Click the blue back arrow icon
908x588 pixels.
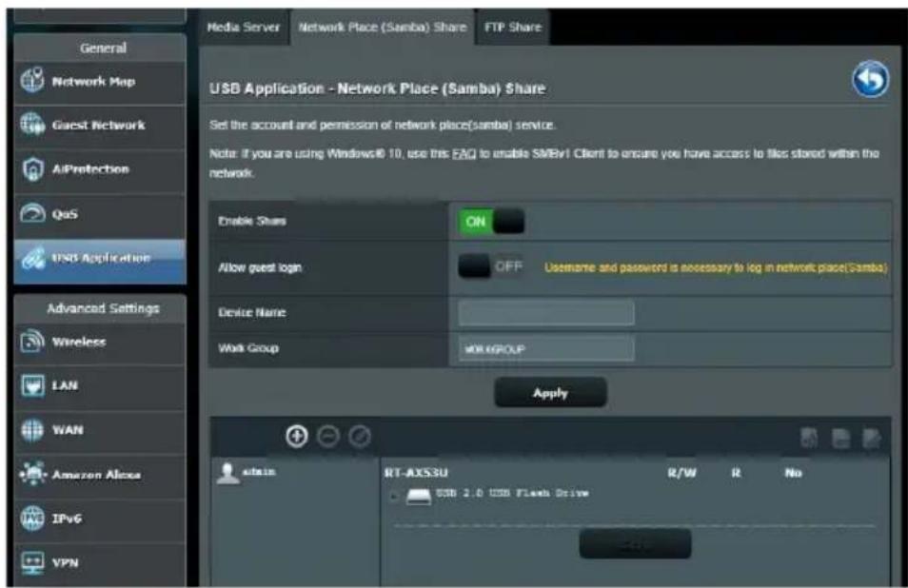point(870,79)
